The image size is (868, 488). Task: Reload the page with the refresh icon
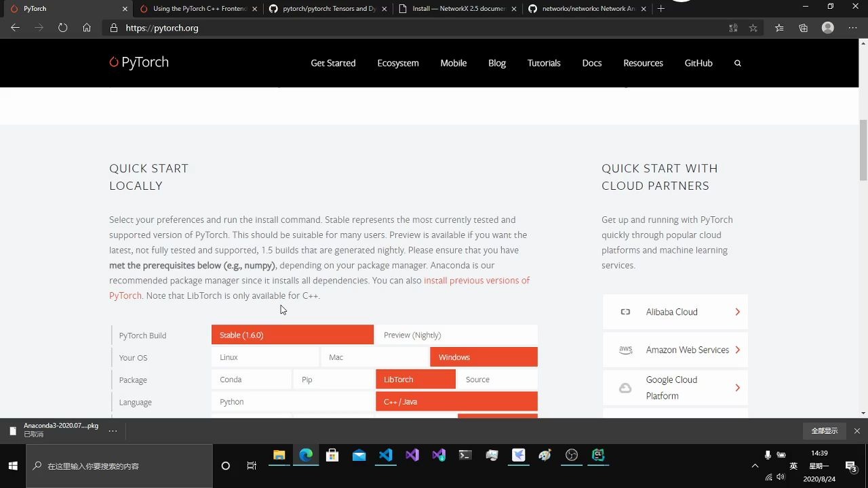click(x=63, y=28)
